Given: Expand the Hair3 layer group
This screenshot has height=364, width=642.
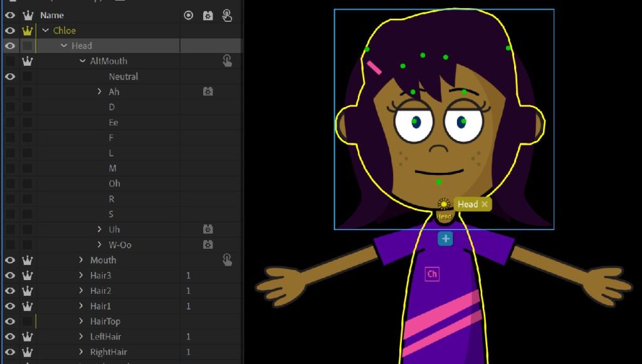Looking at the screenshot, I should pyautogui.click(x=80, y=274).
